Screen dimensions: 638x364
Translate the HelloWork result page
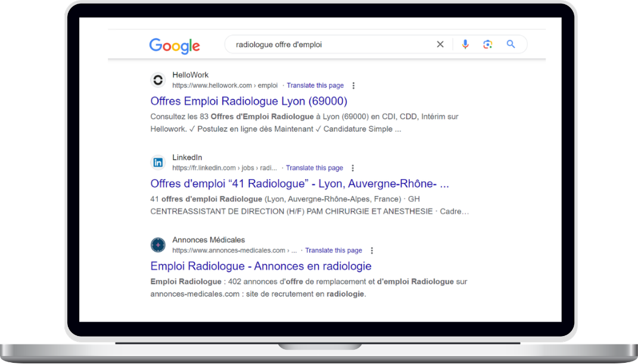[x=315, y=86]
